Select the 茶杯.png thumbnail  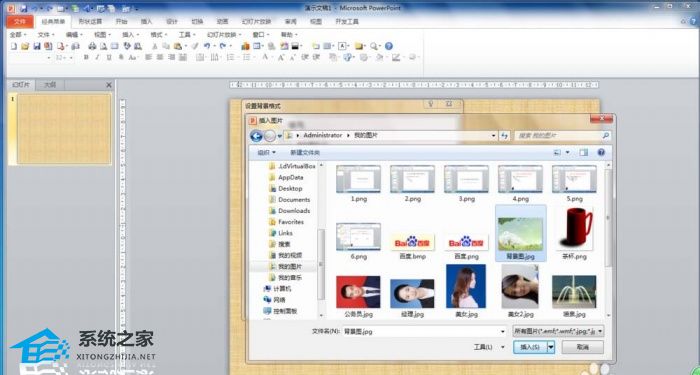[574, 233]
